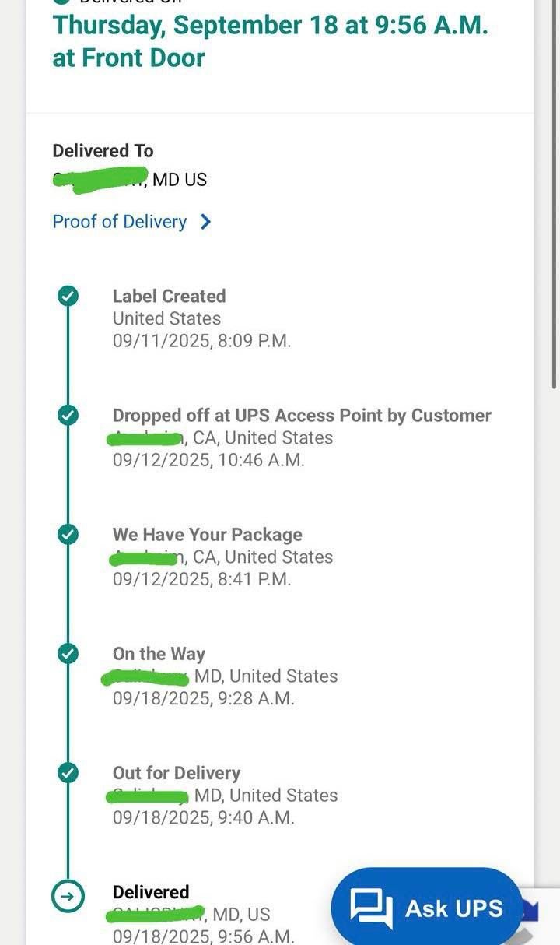Tap the arrow circle icon beside Delivered
Image resolution: width=560 pixels, height=945 pixels.
(x=68, y=897)
